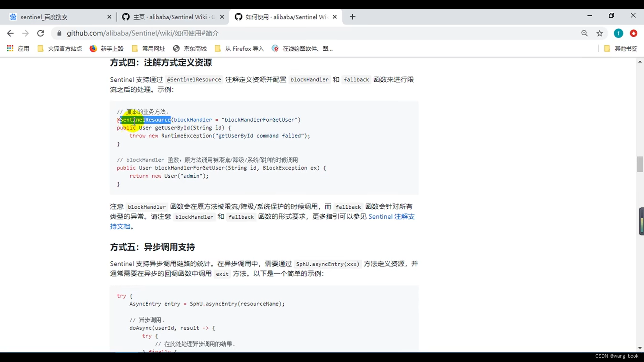Open the 在线绘图软件 bookmark
The image size is (644, 362).
pos(302,49)
